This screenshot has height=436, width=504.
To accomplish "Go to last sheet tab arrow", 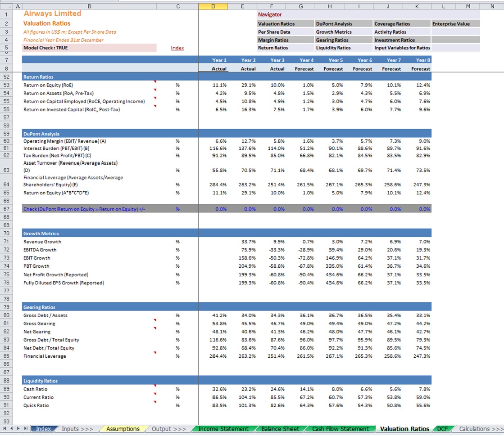I will click(25, 429).
